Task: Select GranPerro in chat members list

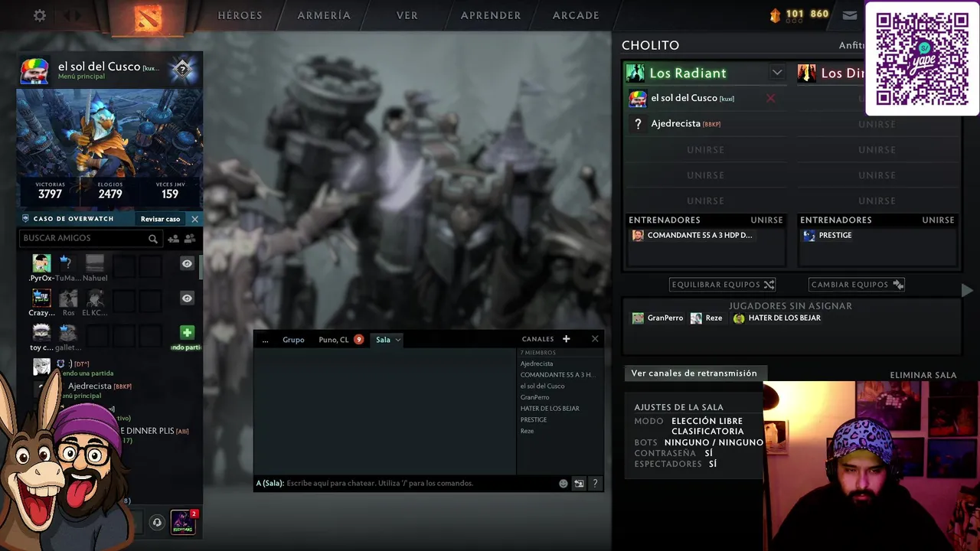Action: pos(535,397)
